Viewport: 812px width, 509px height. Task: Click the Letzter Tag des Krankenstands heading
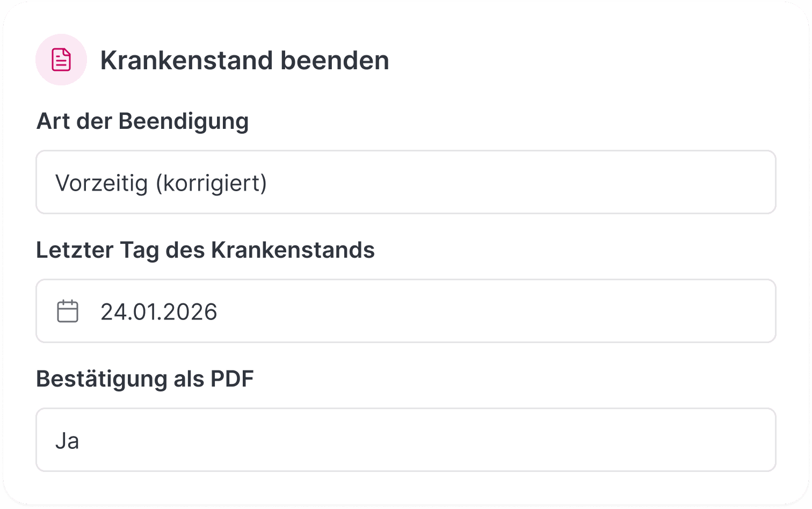click(x=205, y=250)
